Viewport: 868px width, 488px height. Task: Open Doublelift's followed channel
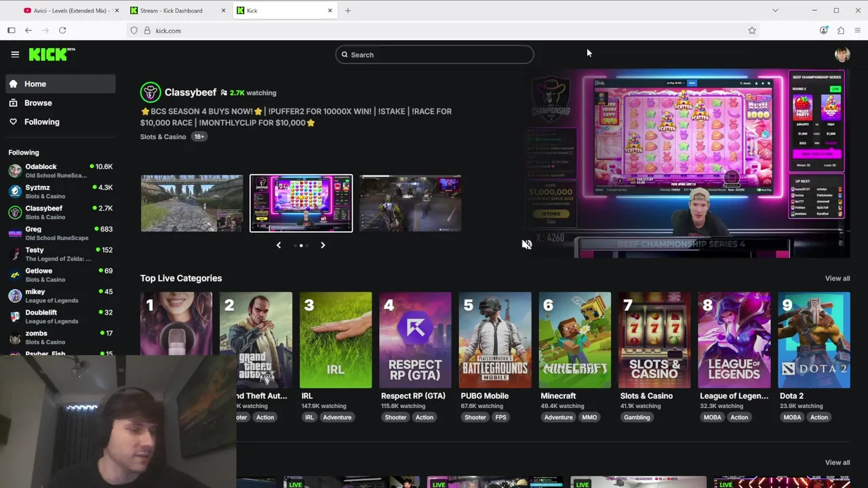(x=60, y=317)
